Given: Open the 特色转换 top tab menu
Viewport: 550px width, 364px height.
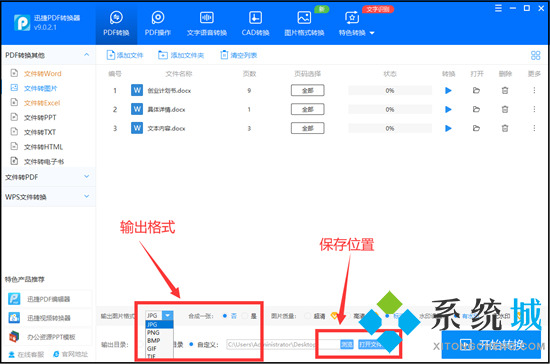Looking at the screenshot, I should [x=356, y=24].
